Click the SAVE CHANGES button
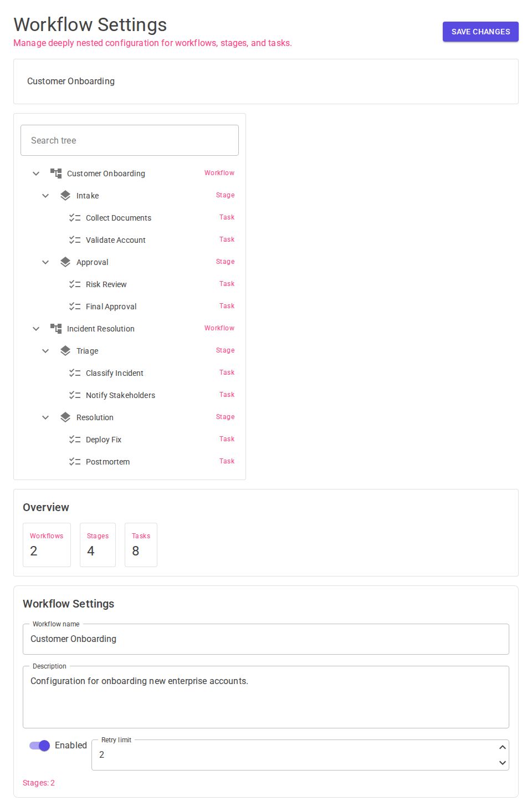The height and width of the screenshot is (811, 532). [480, 31]
